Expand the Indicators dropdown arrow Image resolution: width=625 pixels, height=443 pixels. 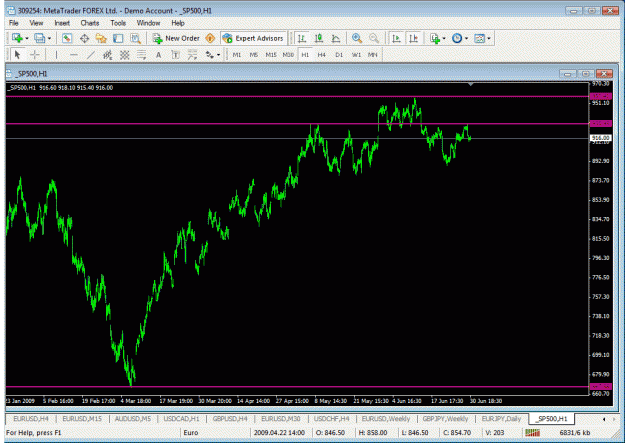pos(444,39)
